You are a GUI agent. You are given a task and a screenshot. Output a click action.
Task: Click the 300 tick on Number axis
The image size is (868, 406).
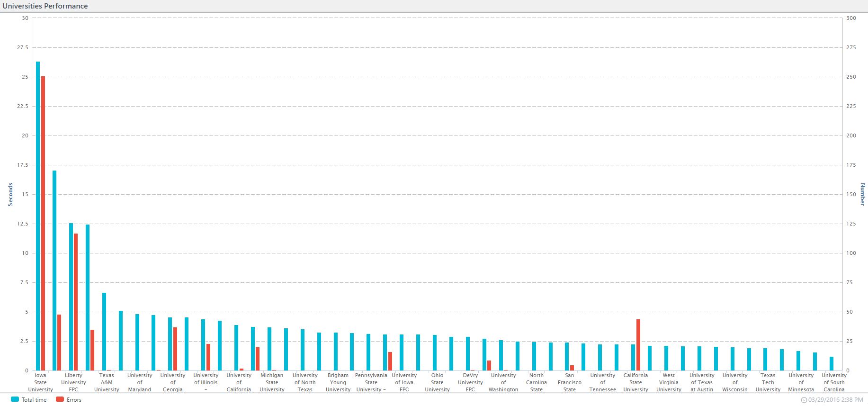click(851, 18)
